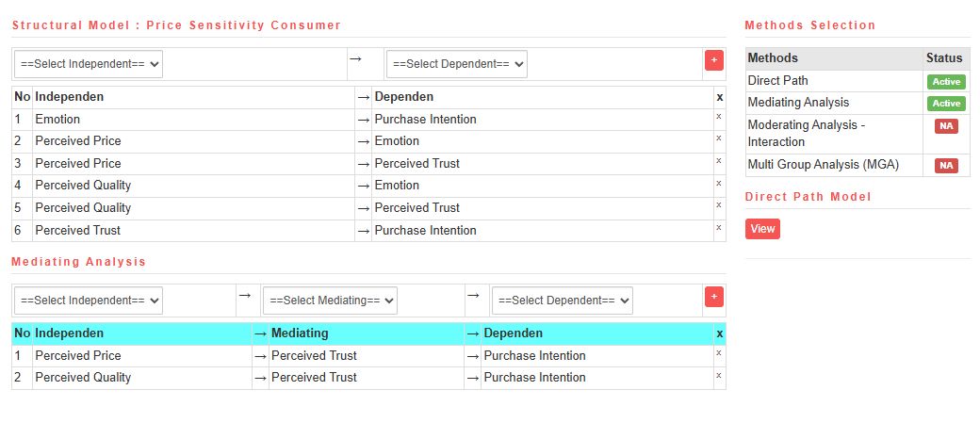Remove the Emotion to Purchase Intention path
The image size is (980, 439).
(x=719, y=117)
